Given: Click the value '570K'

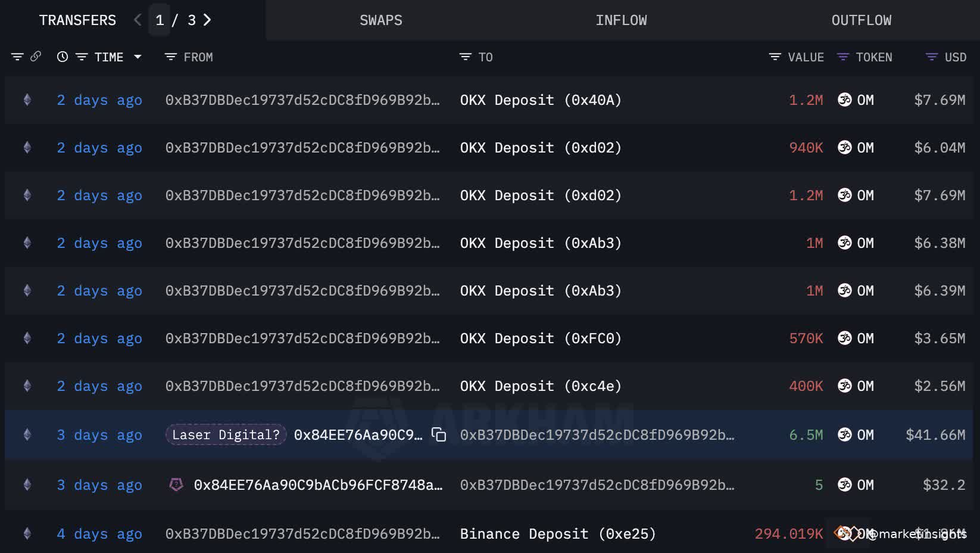Looking at the screenshot, I should pos(806,338).
